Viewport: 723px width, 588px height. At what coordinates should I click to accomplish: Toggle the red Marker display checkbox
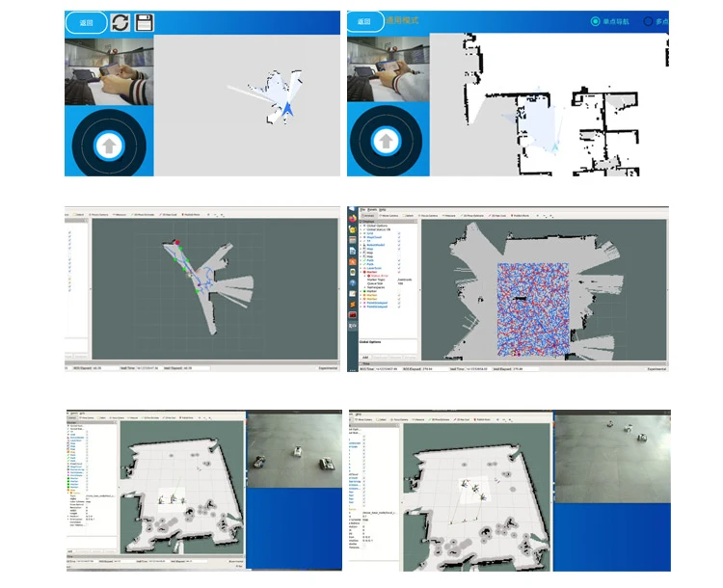point(399,272)
